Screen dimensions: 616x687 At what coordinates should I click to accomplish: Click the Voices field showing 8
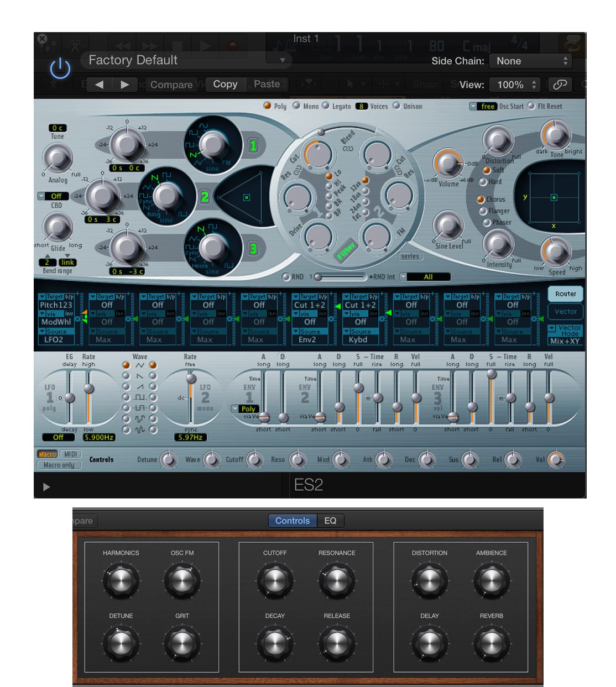pyautogui.click(x=362, y=106)
